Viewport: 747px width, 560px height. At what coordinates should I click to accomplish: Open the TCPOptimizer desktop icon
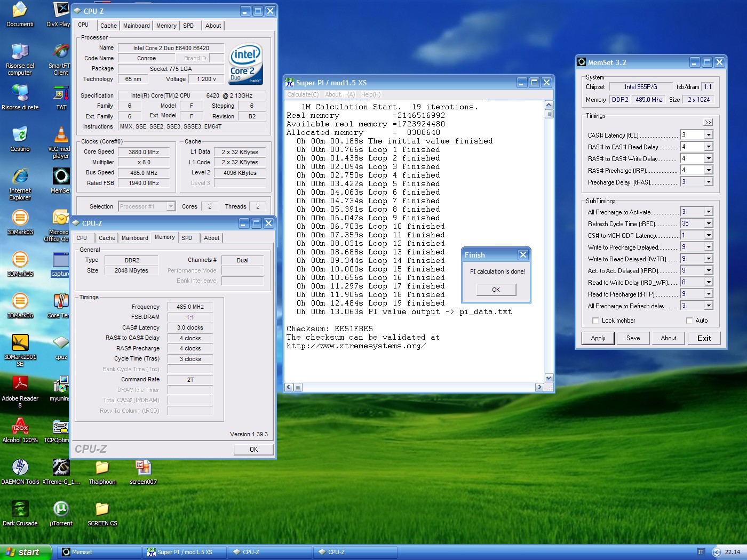tap(57, 430)
